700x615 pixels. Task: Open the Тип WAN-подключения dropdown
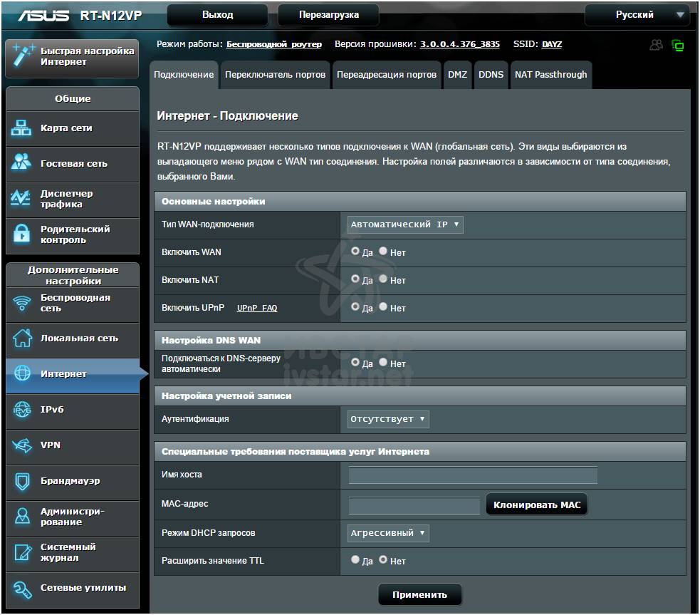(x=405, y=224)
